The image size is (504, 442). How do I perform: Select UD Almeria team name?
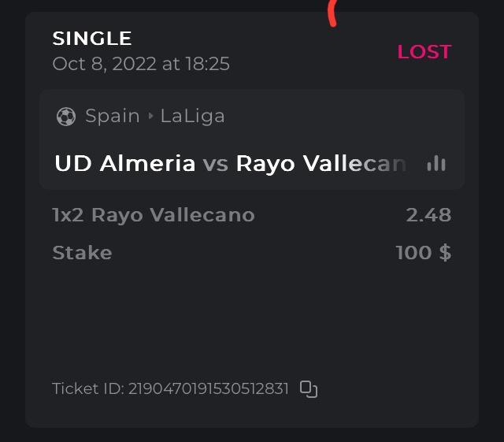[x=124, y=163]
